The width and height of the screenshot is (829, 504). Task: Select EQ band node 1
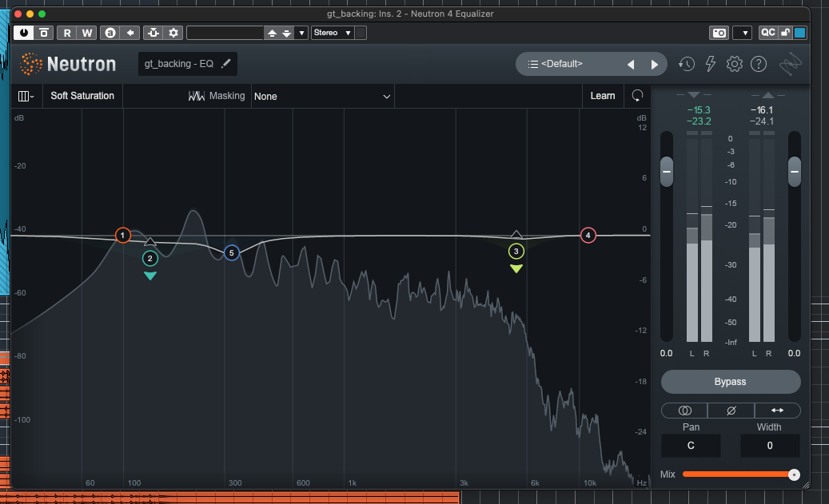[122, 235]
